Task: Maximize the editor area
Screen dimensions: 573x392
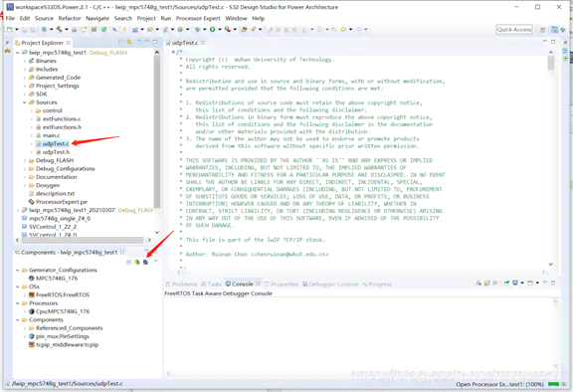Action: 553,42
